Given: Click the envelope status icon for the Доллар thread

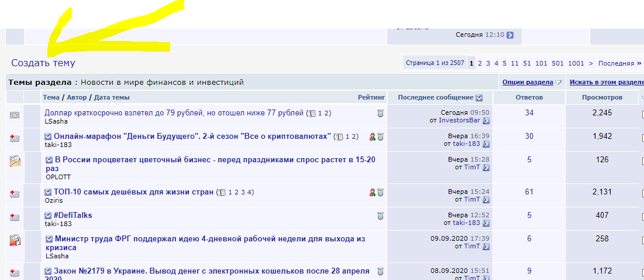Looking at the screenshot, I should (x=15, y=115).
